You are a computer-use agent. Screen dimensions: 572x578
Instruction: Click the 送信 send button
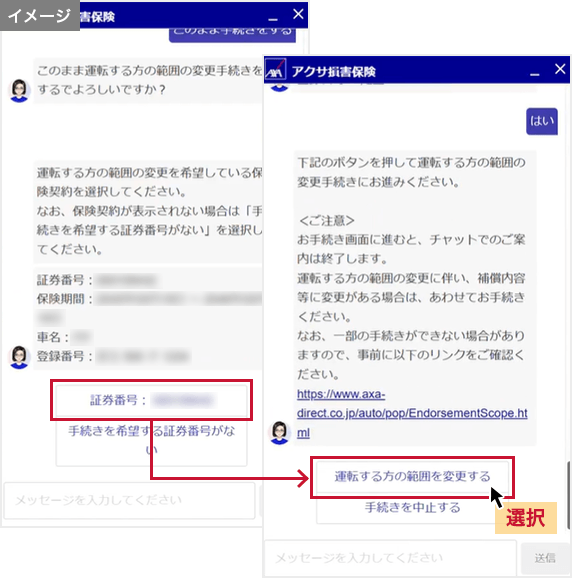[x=545, y=558]
